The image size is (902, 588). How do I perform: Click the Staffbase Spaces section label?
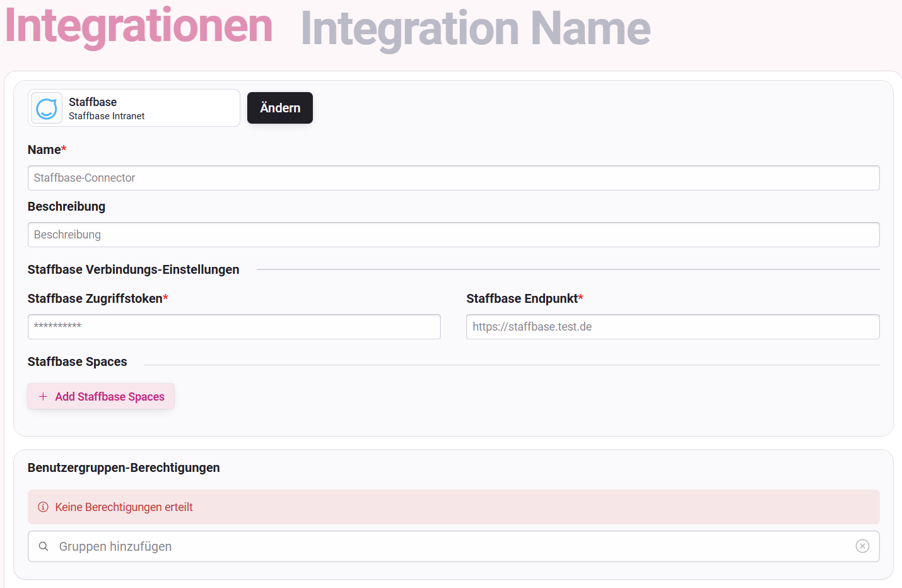pos(78,362)
